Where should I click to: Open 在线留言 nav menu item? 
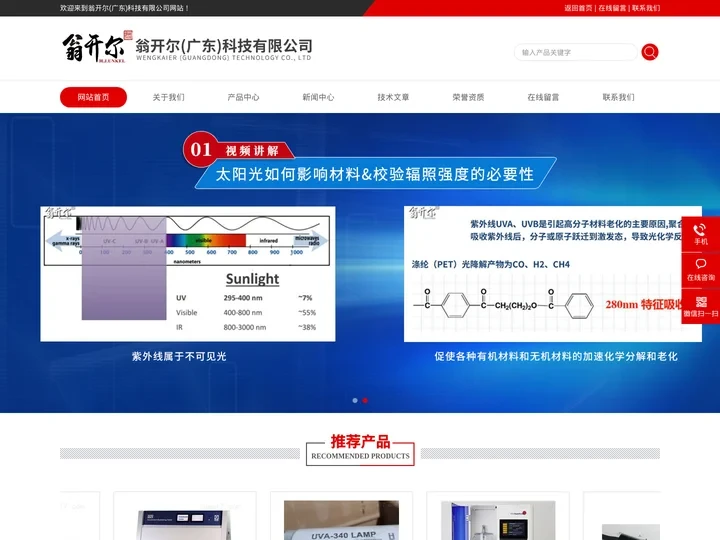point(543,97)
